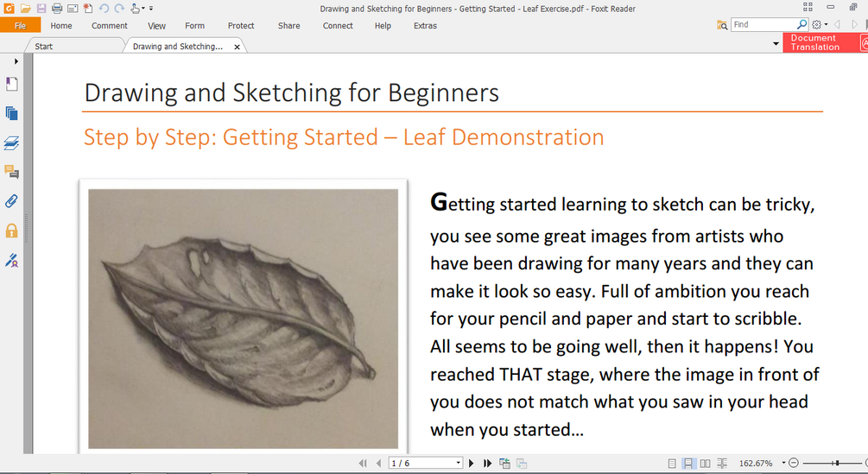
Task: Open the Pages thumbnail panel
Action: 11,113
